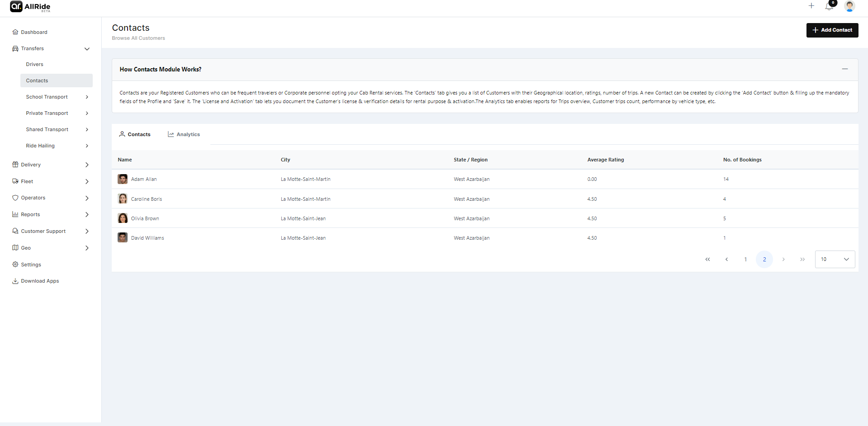Switch to the Analytics tab
Viewport: 868px width, 426px height.
(x=184, y=135)
